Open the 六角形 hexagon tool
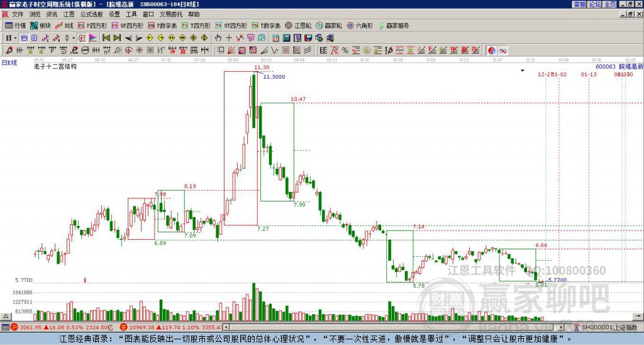 coord(360,25)
